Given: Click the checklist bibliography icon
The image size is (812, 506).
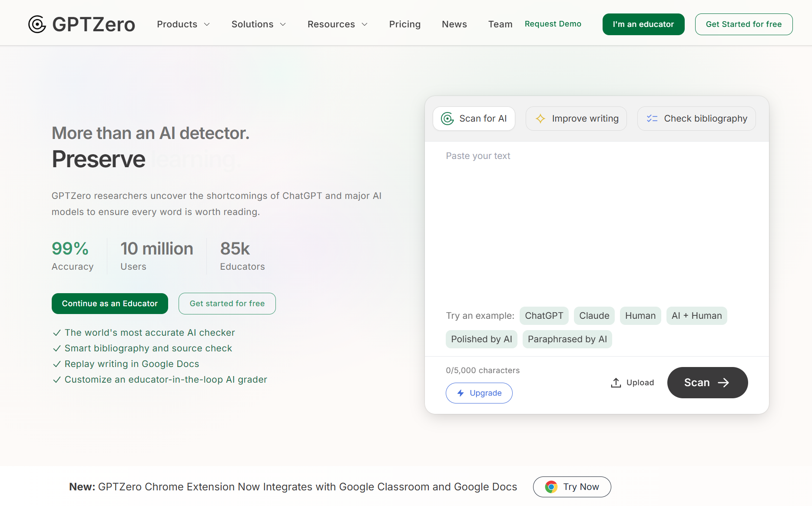Looking at the screenshot, I should click(x=652, y=119).
